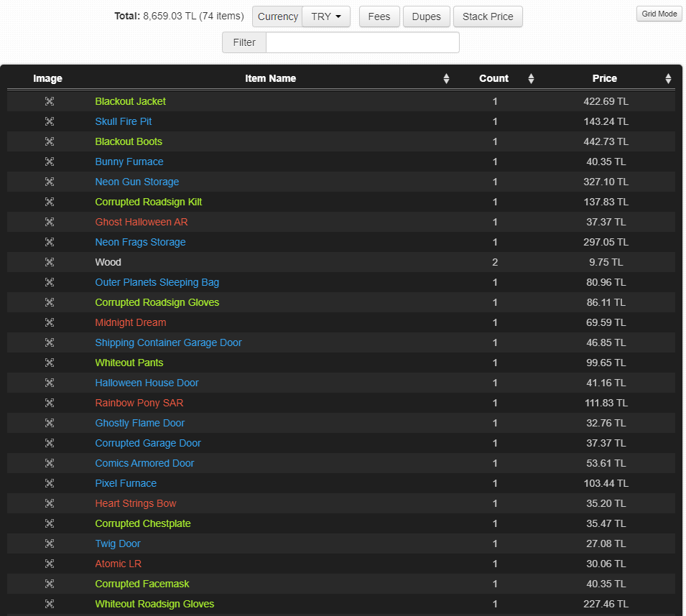Open the Rainbow Pony SAR link
Viewport: 686px width, 616px height.
tap(139, 403)
